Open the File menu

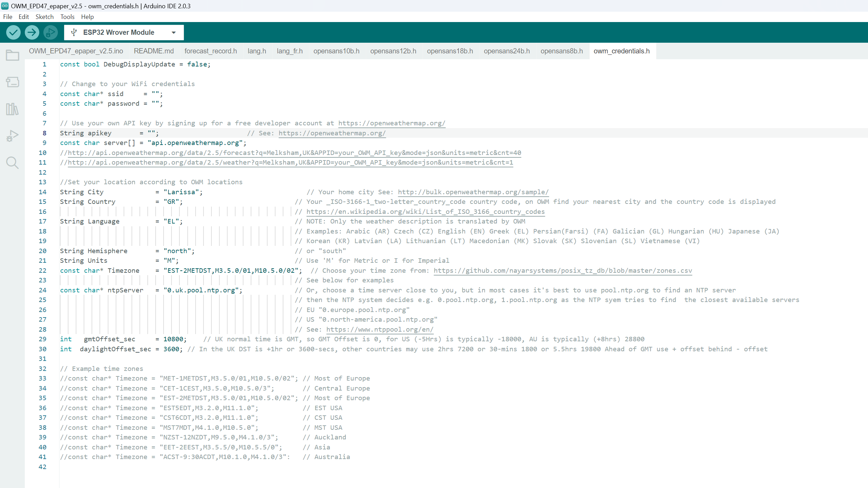pyautogui.click(x=8, y=17)
